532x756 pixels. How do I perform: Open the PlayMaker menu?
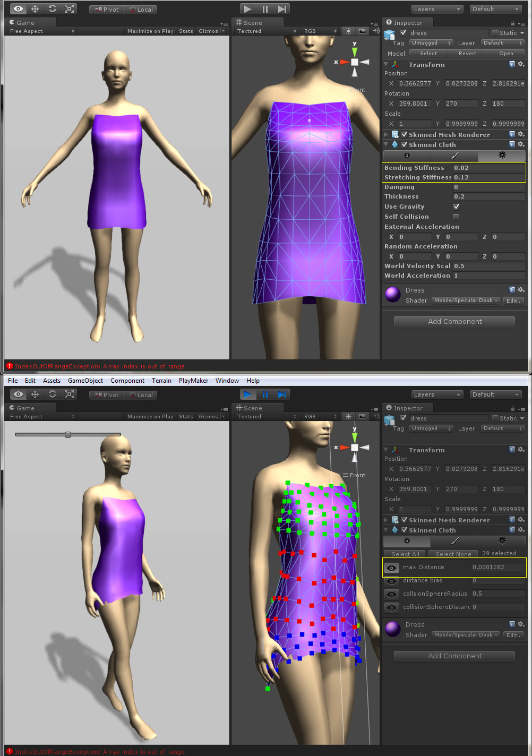click(193, 380)
